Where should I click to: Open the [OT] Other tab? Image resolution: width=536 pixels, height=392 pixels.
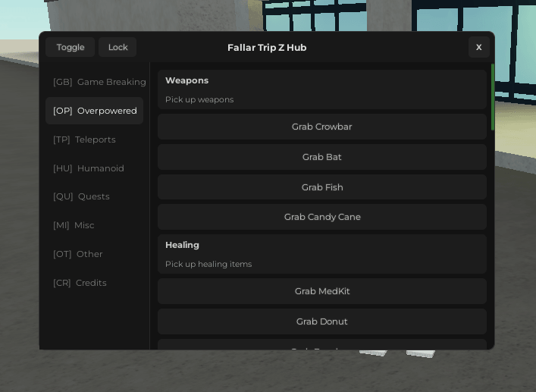click(x=94, y=254)
